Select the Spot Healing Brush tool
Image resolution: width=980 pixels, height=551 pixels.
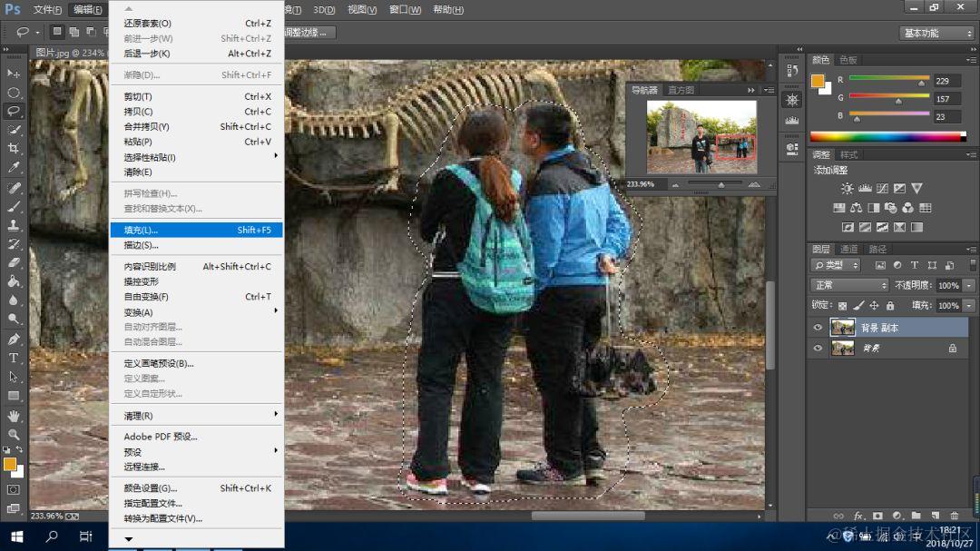(x=13, y=188)
